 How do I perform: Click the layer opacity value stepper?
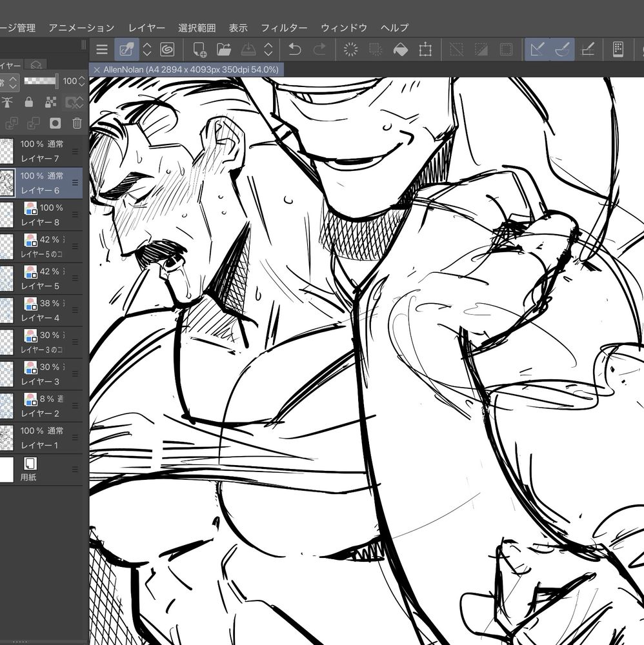83,81
